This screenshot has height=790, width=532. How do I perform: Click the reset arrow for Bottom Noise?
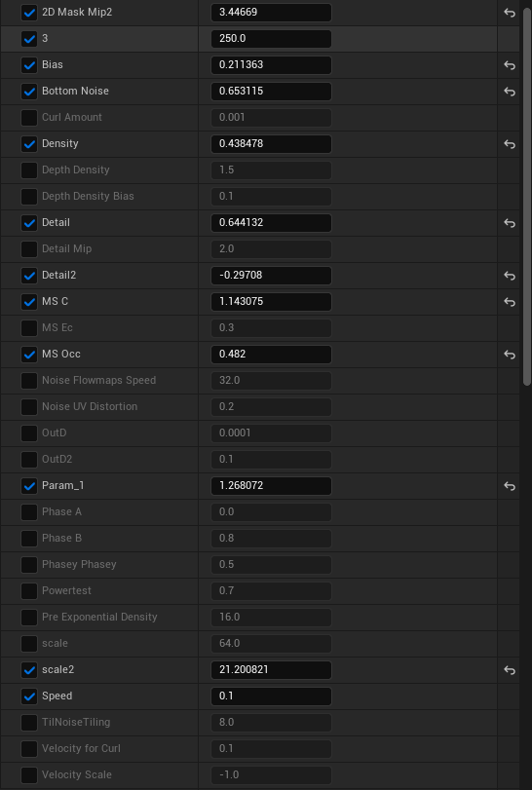click(510, 92)
